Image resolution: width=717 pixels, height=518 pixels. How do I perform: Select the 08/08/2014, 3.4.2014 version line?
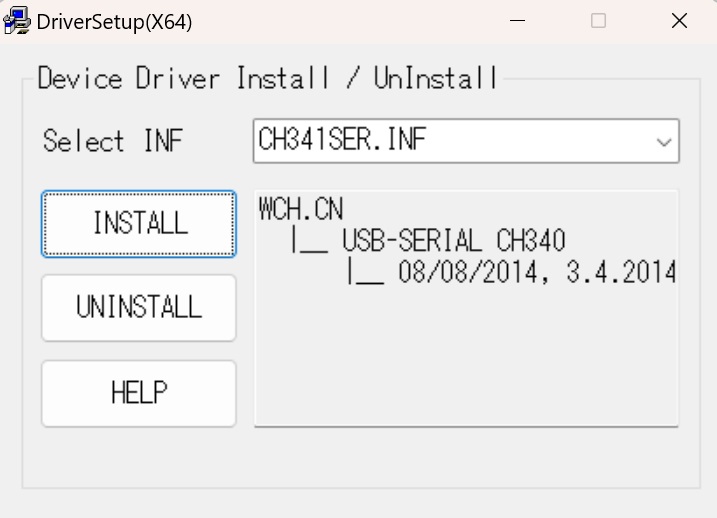[x=537, y=272]
